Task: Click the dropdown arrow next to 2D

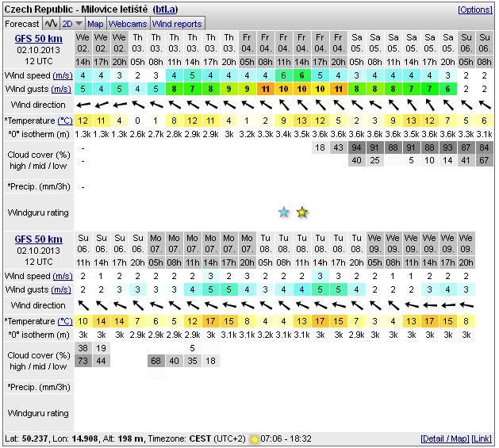Action: click(x=78, y=25)
